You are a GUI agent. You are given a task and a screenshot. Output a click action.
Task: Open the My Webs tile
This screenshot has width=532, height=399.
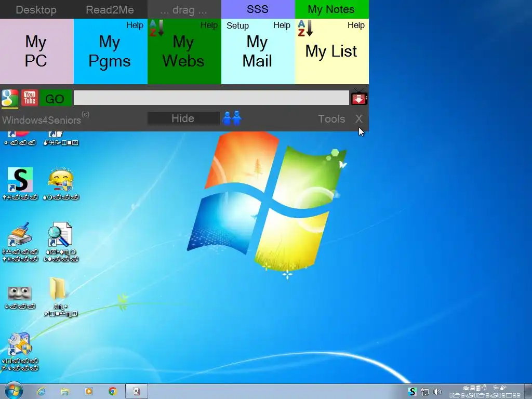click(184, 51)
